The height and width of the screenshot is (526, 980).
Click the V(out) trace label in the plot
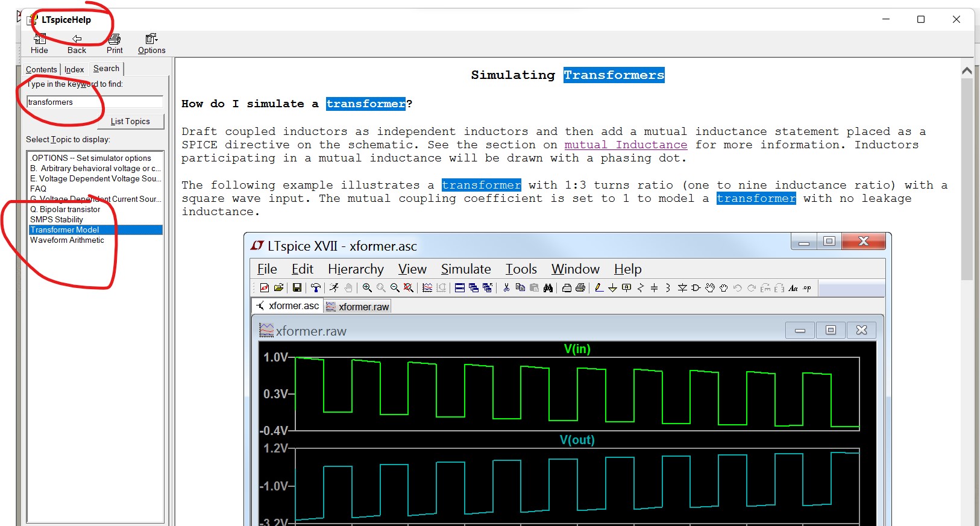coord(577,440)
